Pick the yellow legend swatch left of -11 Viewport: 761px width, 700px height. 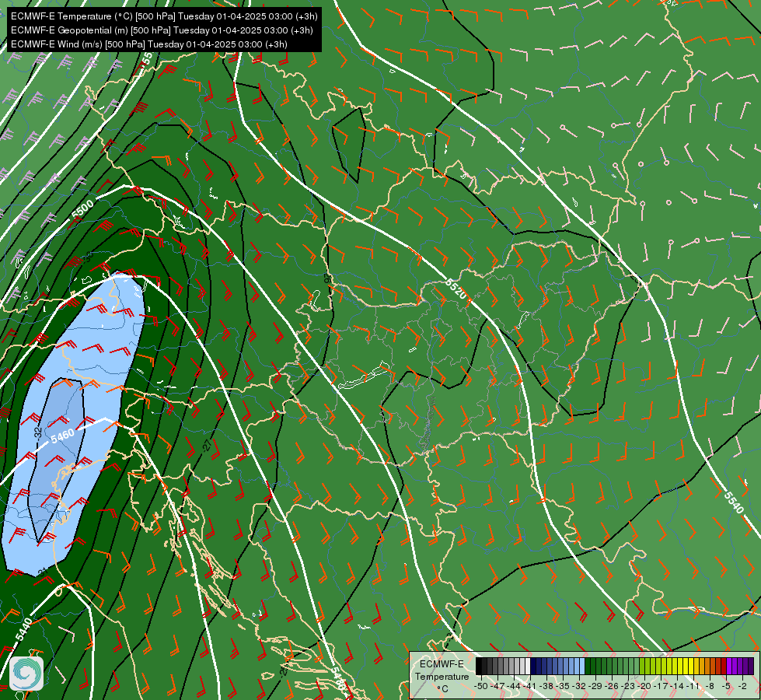tap(691, 666)
